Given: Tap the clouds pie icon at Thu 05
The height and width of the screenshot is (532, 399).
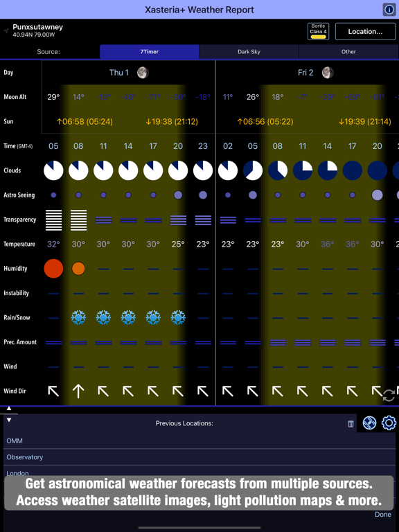Looking at the screenshot, I should coord(53,170).
